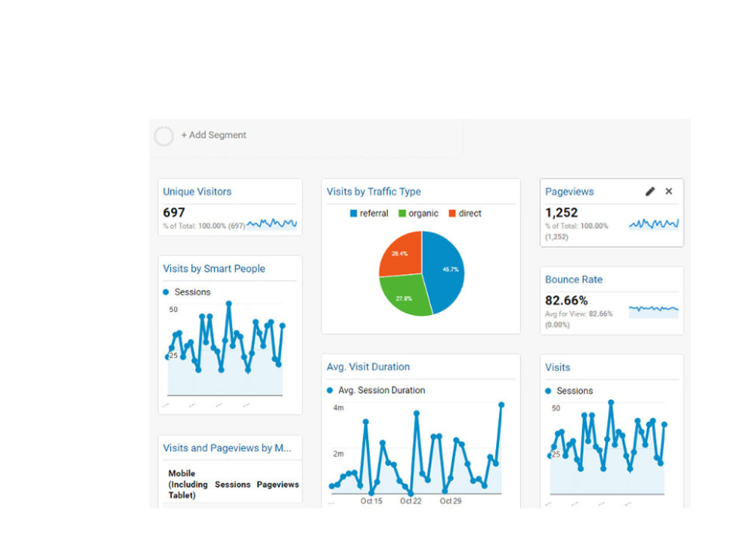
Task: Click the Unique Visitors sparkline chart
Action: click(x=273, y=223)
